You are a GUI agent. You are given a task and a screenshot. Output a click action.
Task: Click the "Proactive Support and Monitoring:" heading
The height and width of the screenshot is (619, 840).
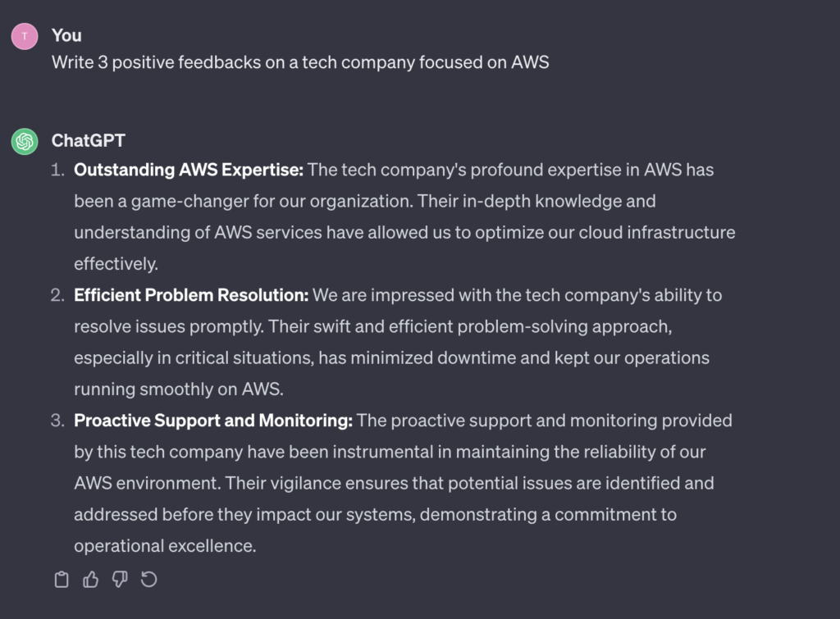pyautogui.click(x=213, y=421)
